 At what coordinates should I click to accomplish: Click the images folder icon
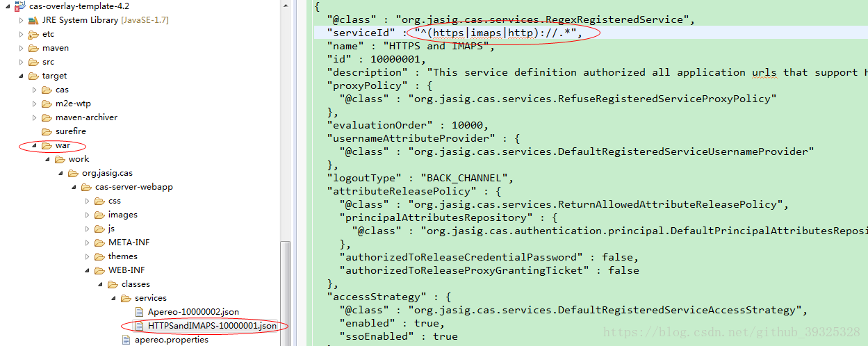click(100, 215)
